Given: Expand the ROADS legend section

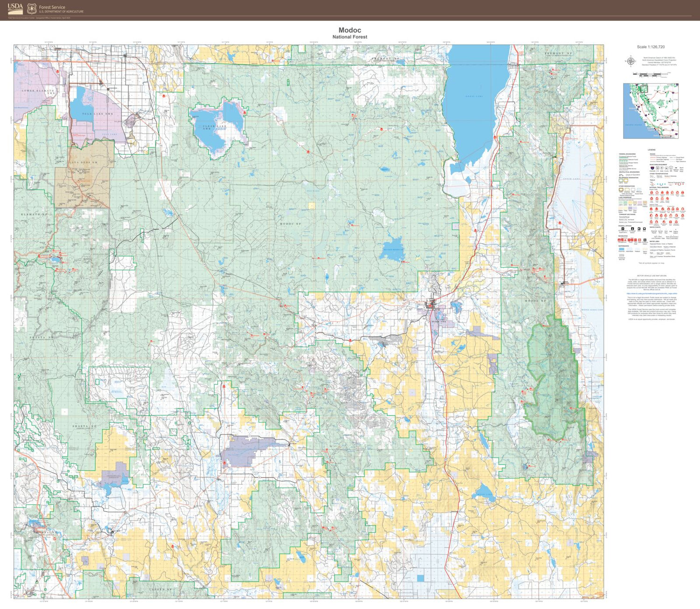Looking at the screenshot, I should point(653,154).
